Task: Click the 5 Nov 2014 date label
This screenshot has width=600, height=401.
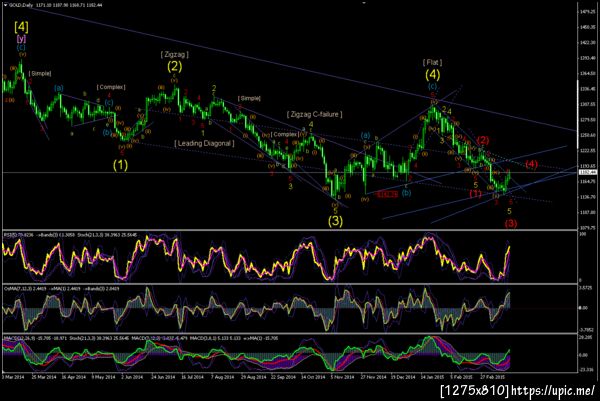Action: pyautogui.click(x=342, y=377)
